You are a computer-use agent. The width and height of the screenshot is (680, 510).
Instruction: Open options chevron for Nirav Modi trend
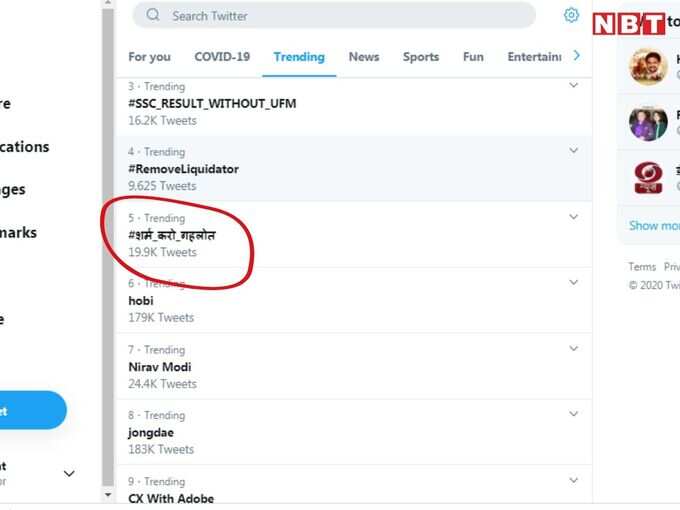[573, 348]
